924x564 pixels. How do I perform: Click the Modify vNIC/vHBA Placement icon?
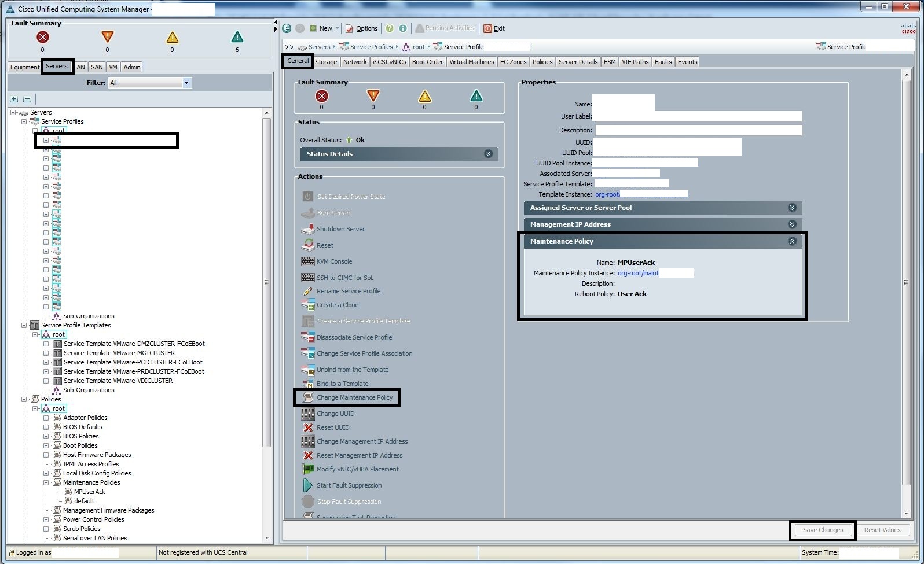(308, 469)
